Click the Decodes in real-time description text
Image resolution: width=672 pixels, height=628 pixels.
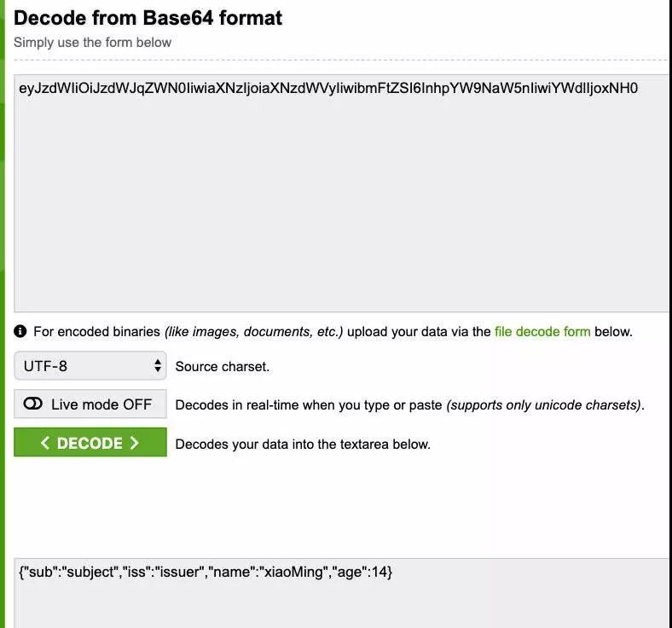[x=409, y=404]
